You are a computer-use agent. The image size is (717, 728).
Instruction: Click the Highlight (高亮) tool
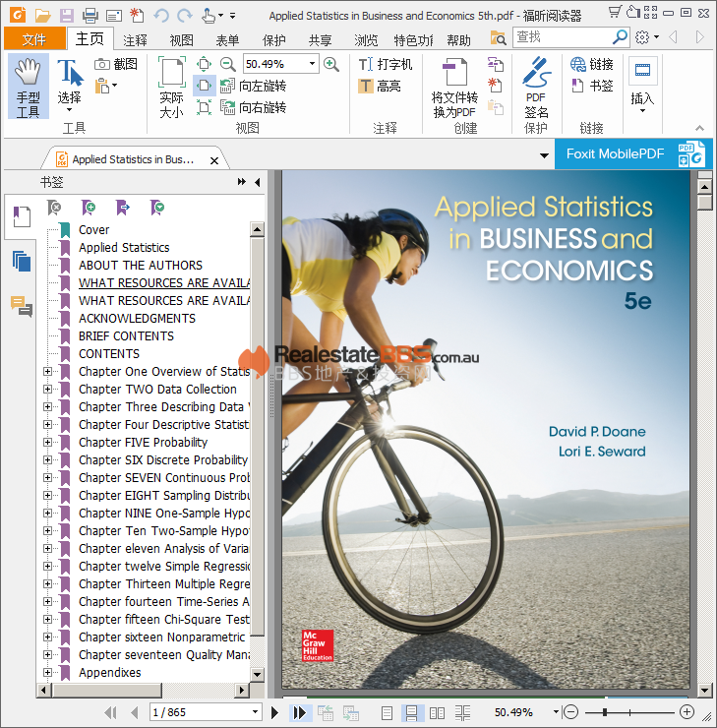click(x=379, y=87)
